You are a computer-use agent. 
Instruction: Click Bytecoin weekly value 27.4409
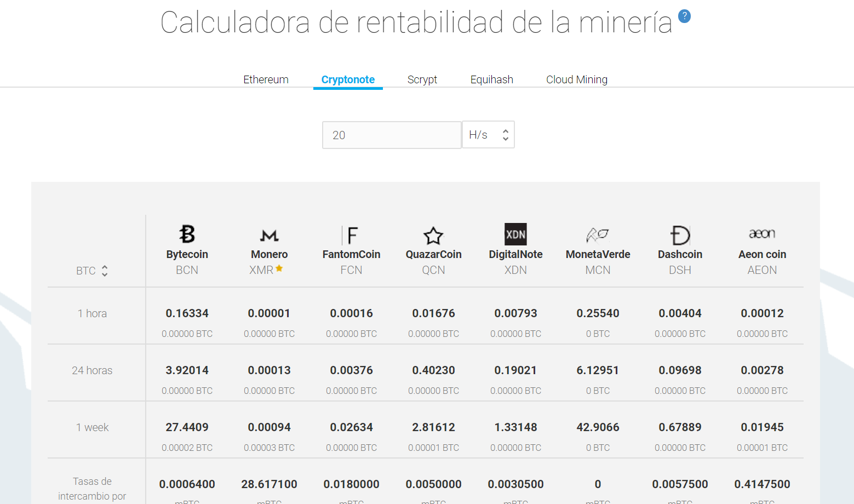click(x=187, y=427)
